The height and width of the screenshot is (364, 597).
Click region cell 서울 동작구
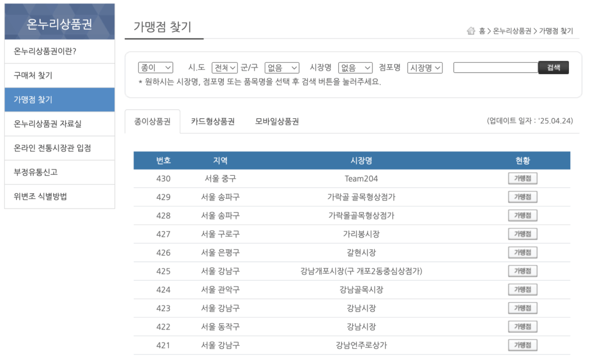pos(220,327)
